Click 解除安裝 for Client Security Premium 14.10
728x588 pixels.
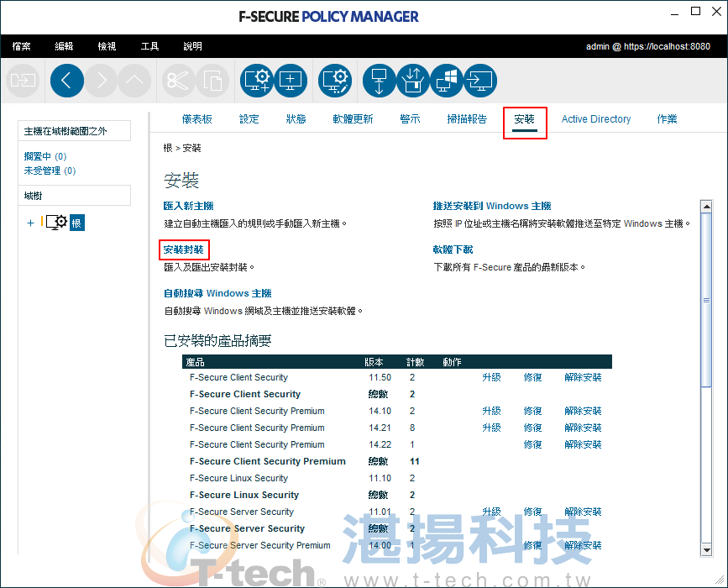pos(583,411)
